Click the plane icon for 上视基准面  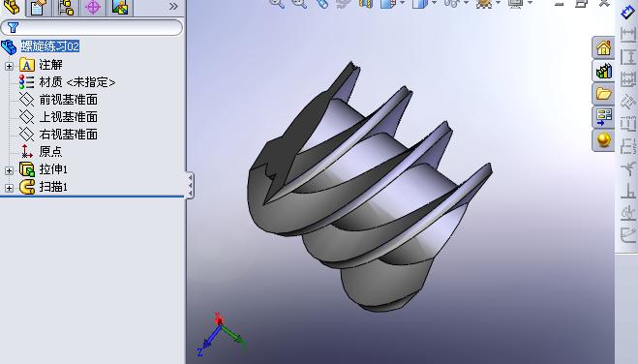tap(27, 117)
